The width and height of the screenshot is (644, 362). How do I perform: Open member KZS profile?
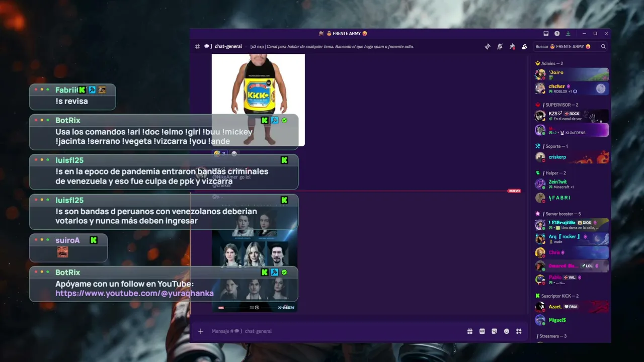(x=572, y=116)
